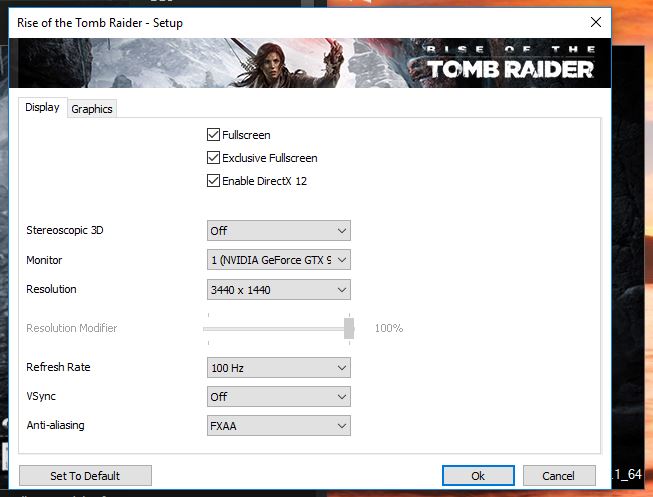Click the Cancel button

click(559, 475)
